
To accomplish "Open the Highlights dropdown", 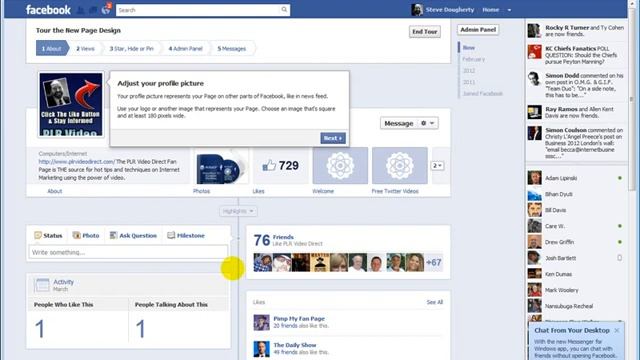I will (238, 211).
